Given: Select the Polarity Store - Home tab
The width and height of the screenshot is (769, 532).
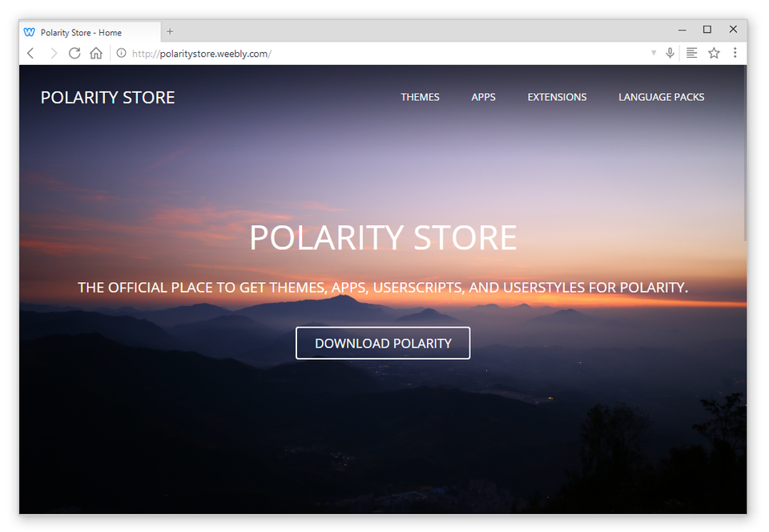Looking at the screenshot, I should [90, 32].
